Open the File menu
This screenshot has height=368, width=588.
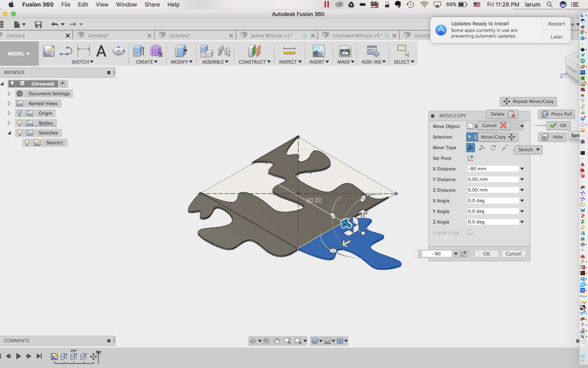66,4
